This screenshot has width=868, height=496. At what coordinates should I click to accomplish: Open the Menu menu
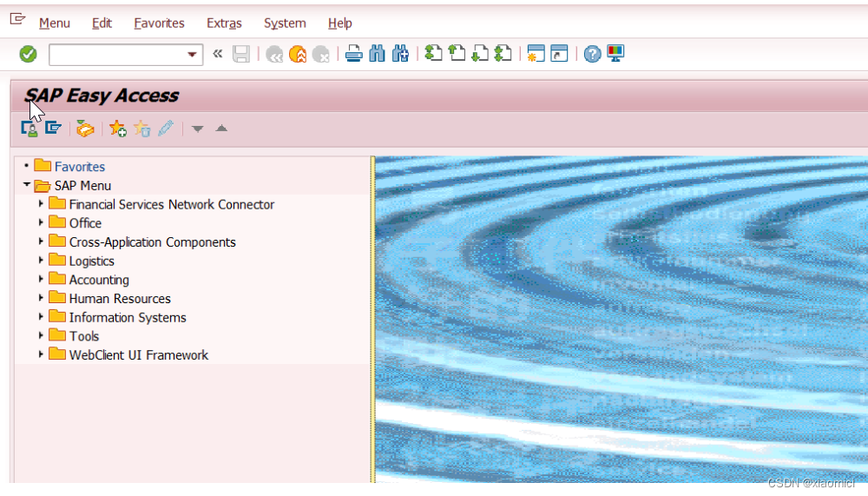[54, 23]
